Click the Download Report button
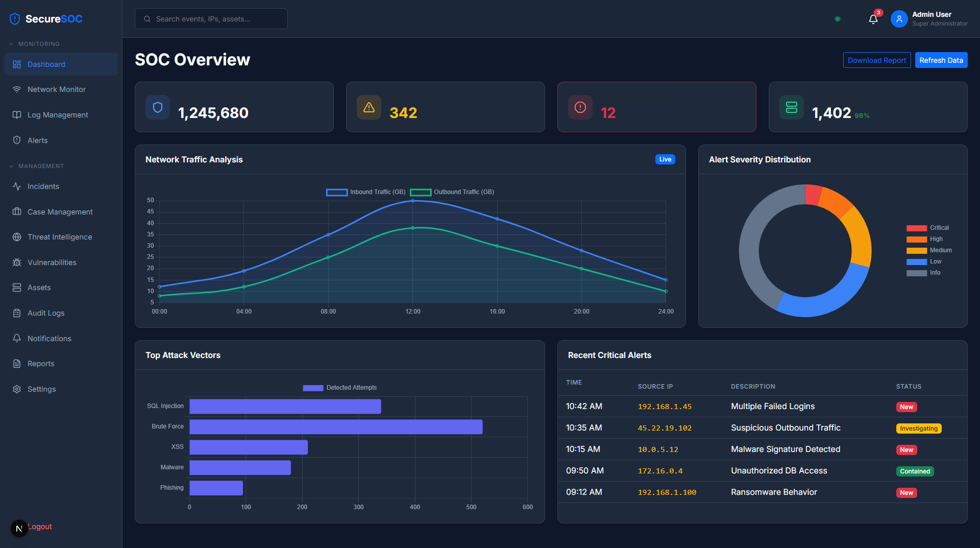 coord(877,60)
